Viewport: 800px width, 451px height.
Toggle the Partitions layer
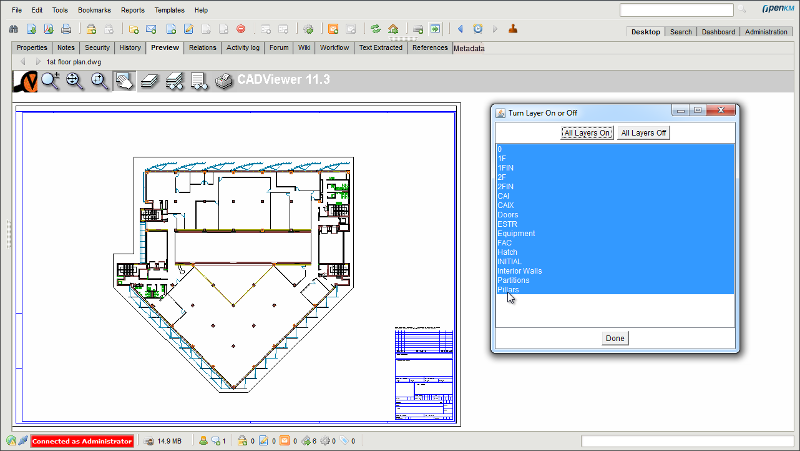click(x=615, y=281)
